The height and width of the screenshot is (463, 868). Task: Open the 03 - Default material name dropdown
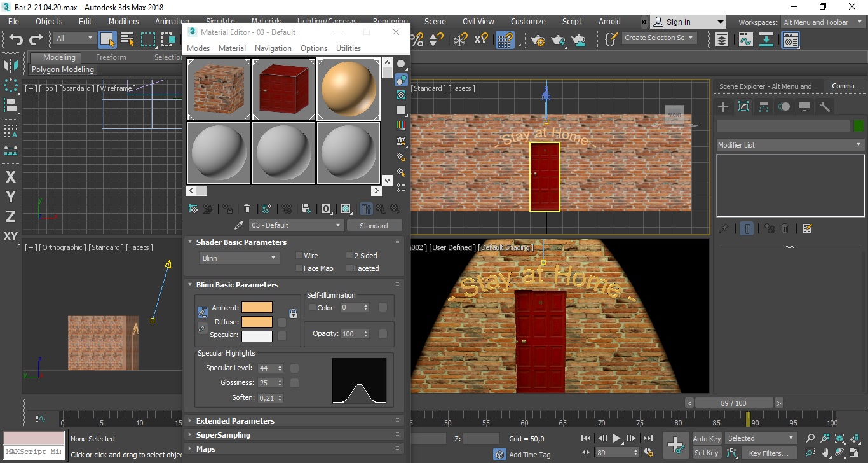295,225
